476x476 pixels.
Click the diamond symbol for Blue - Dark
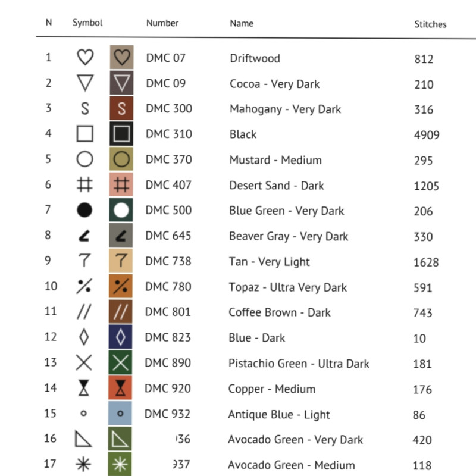point(84,337)
